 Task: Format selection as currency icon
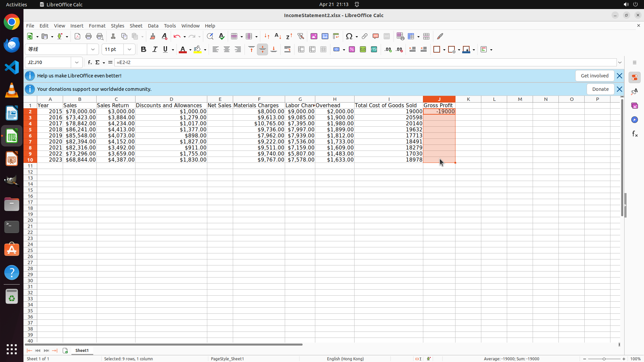(337, 50)
